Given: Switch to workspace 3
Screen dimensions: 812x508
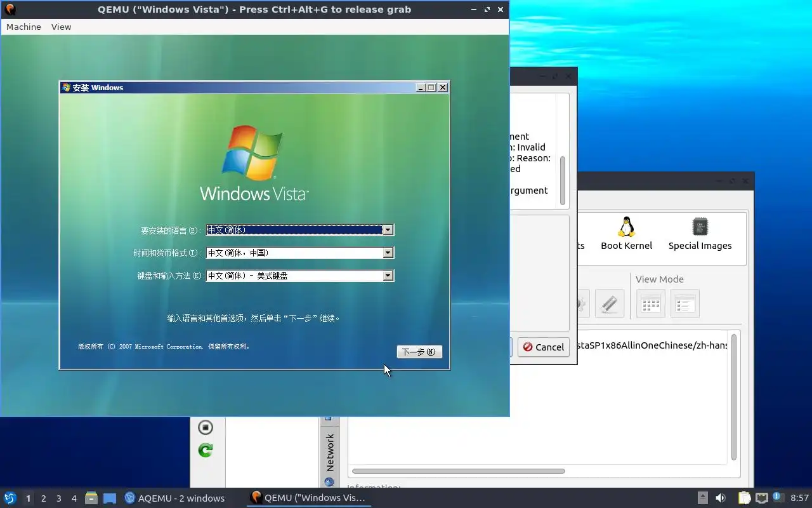Looking at the screenshot, I should click(58, 498).
